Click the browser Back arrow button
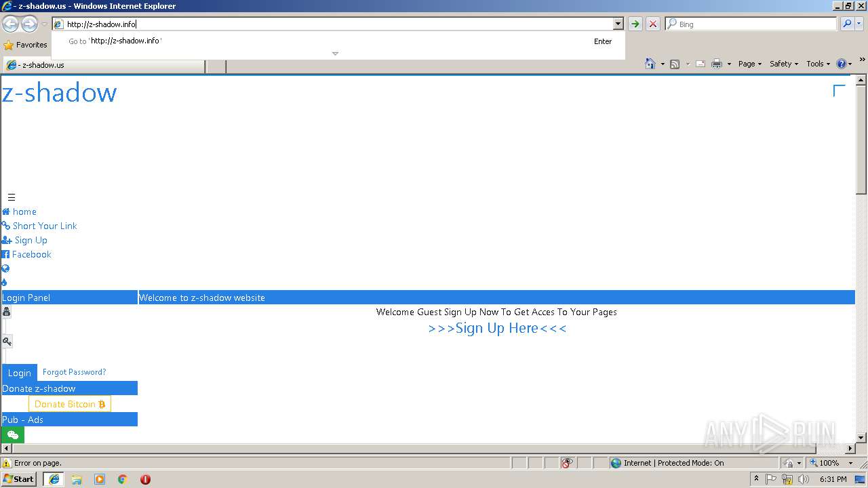This screenshot has width=868, height=488. tap(10, 24)
